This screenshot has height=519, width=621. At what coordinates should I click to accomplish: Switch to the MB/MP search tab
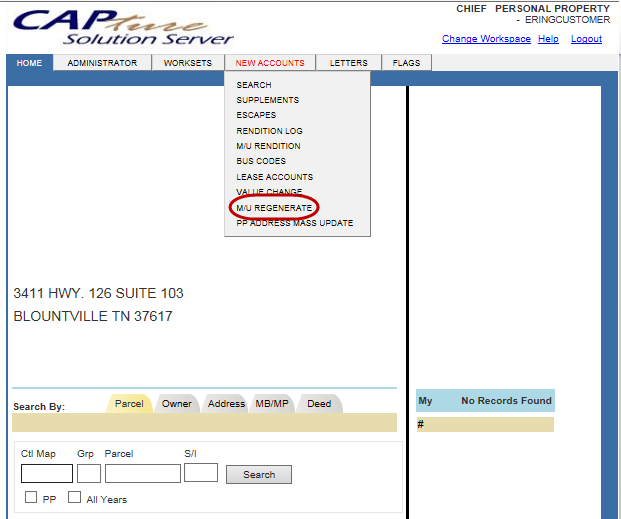(x=272, y=404)
